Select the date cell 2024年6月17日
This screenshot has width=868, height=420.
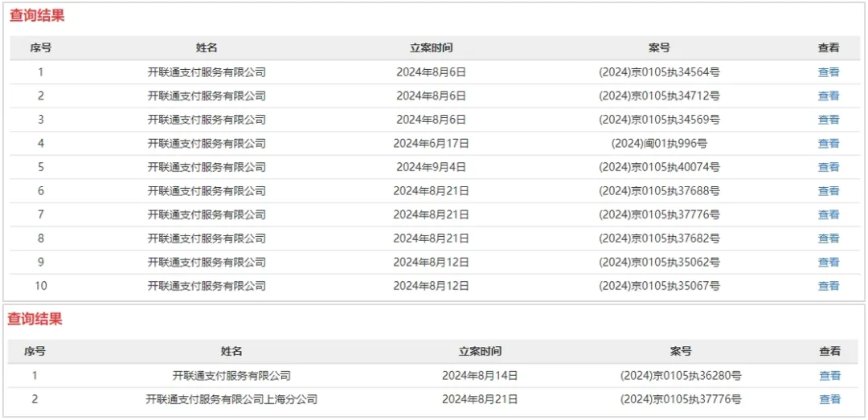pos(432,143)
